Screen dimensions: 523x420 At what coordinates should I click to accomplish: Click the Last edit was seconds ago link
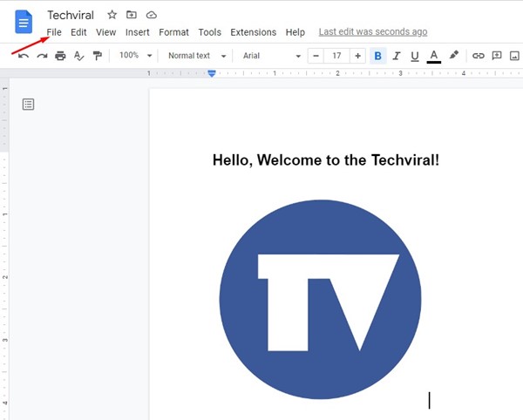click(x=373, y=32)
